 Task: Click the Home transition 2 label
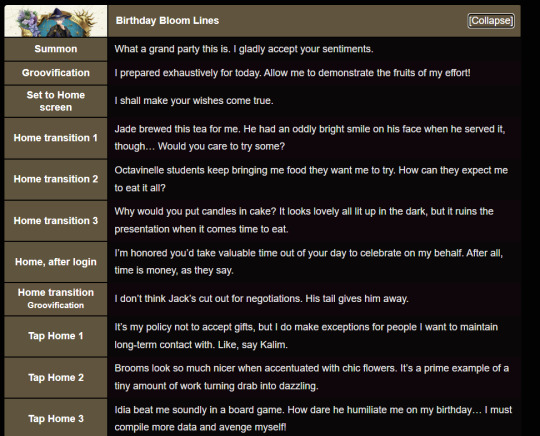pos(56,179)
